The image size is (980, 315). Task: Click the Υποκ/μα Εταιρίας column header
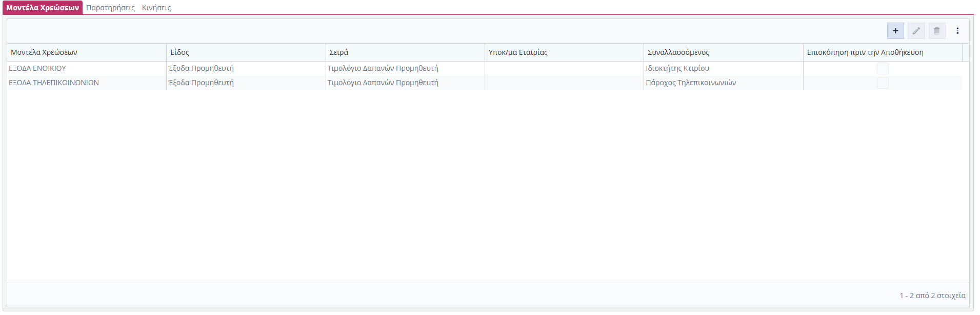518,52
